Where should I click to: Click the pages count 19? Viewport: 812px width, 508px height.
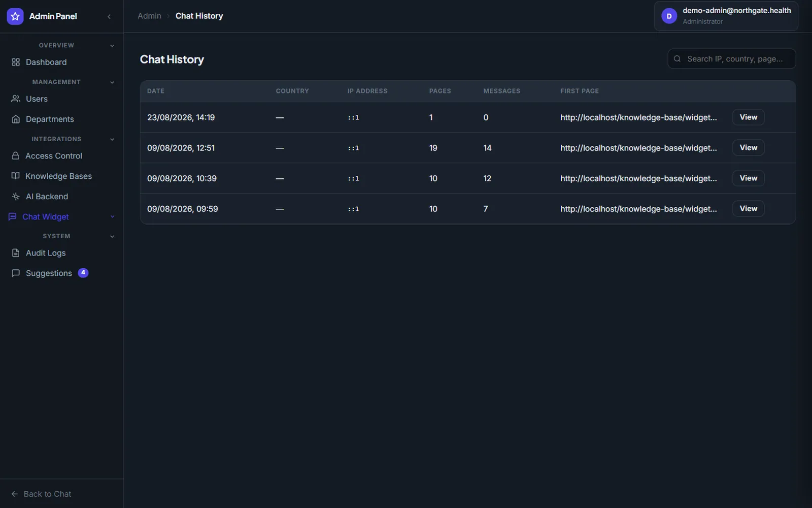[x=433, y=148]
